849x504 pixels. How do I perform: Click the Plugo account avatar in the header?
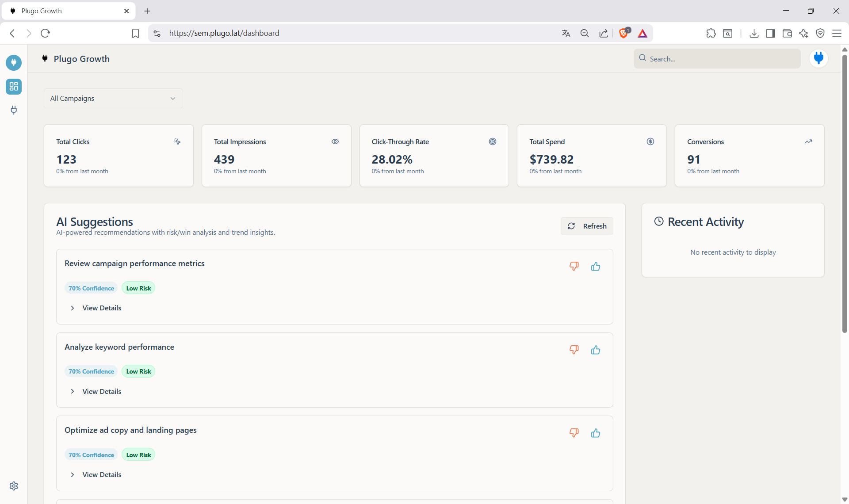tap(818, 58)
